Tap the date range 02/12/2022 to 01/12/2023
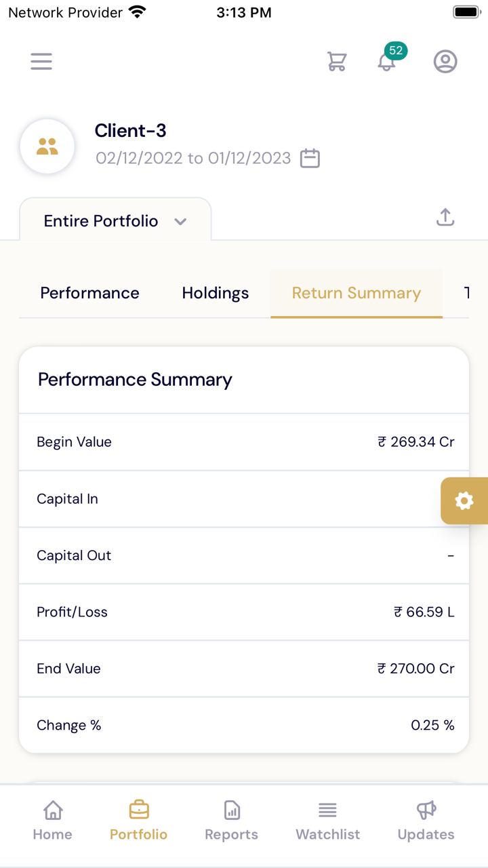This screenshot has width=488, height=868. point(193,158)
